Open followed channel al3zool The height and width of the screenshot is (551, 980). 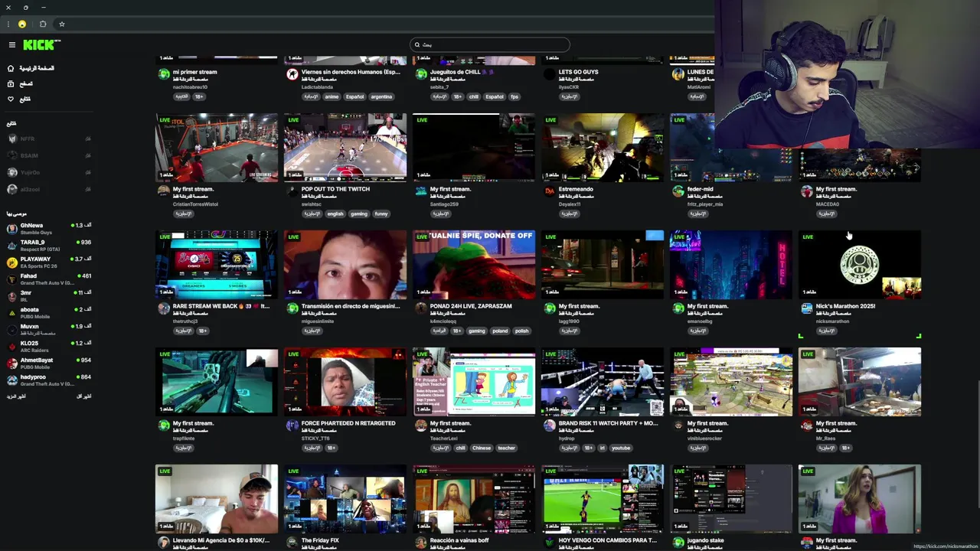[47, 189]
